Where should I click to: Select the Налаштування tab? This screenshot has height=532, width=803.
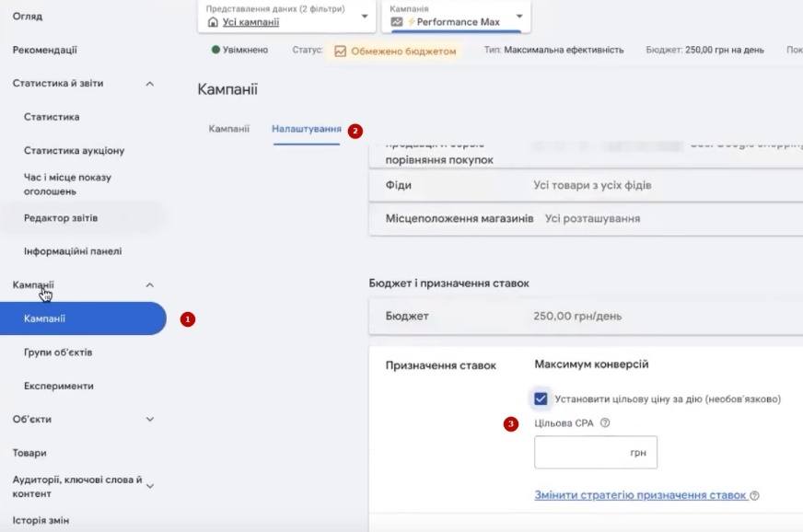tap(307, 129)
